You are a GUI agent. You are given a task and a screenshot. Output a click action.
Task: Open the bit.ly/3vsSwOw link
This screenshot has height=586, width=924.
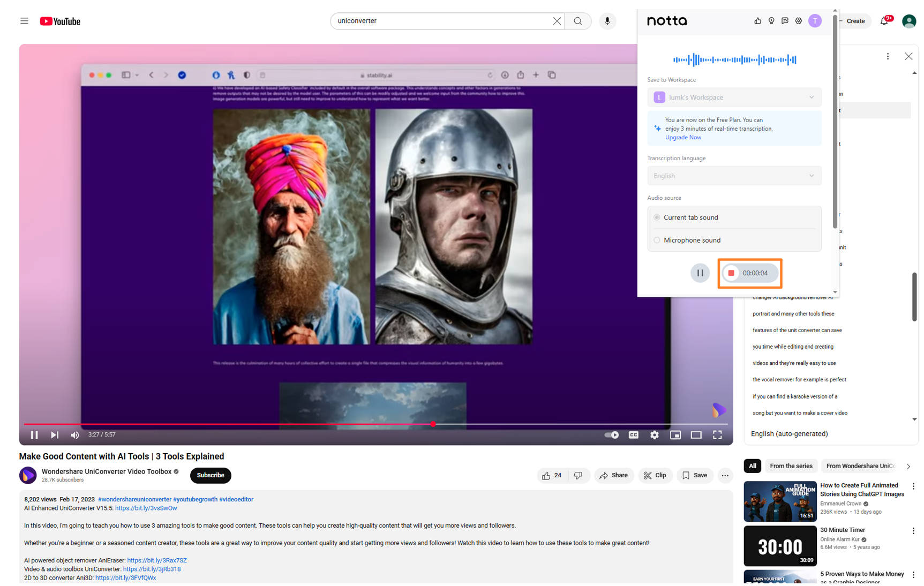pyautogui.click(x=146, y=508)
